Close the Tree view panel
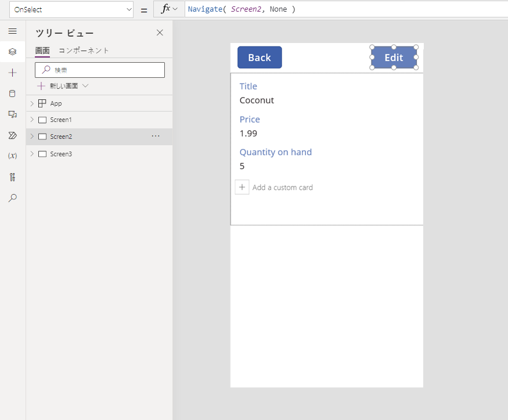The width and height of the screenshot is (508, 420). (x=160, y=33)
